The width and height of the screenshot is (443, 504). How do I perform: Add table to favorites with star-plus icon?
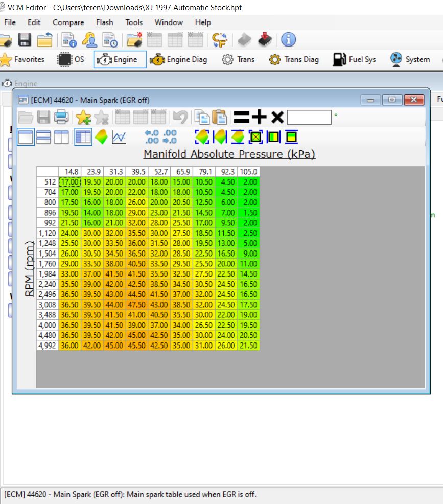[83, 118]
